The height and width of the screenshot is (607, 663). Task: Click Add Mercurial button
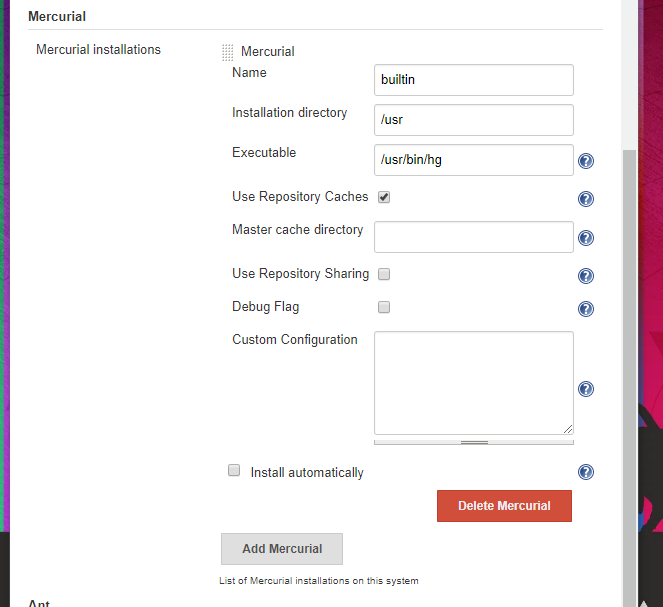(x=282, y=549)
